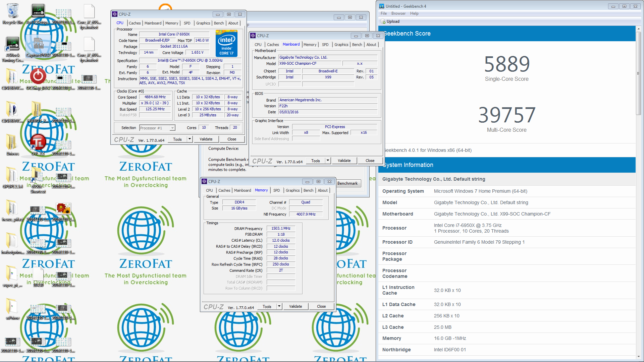Open the Processor #1 selection dropdown

pyautogui.click(x=172, y=128)
